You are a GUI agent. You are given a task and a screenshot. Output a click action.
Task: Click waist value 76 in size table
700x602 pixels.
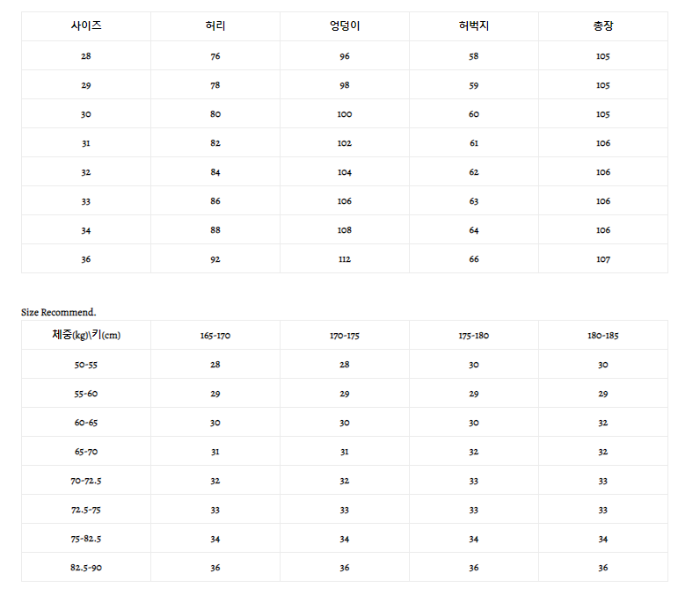[x=215, y=56]
